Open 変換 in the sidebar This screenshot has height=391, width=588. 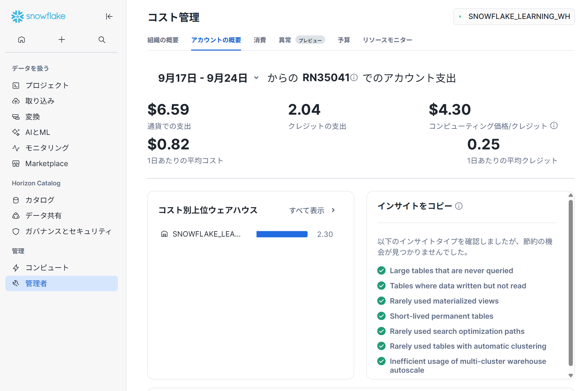[62, 117]
